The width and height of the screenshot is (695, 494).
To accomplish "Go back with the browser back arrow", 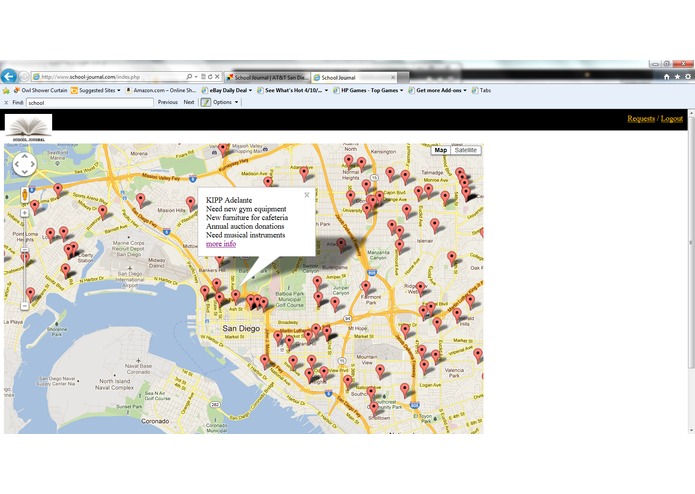I will click(8, 76).
